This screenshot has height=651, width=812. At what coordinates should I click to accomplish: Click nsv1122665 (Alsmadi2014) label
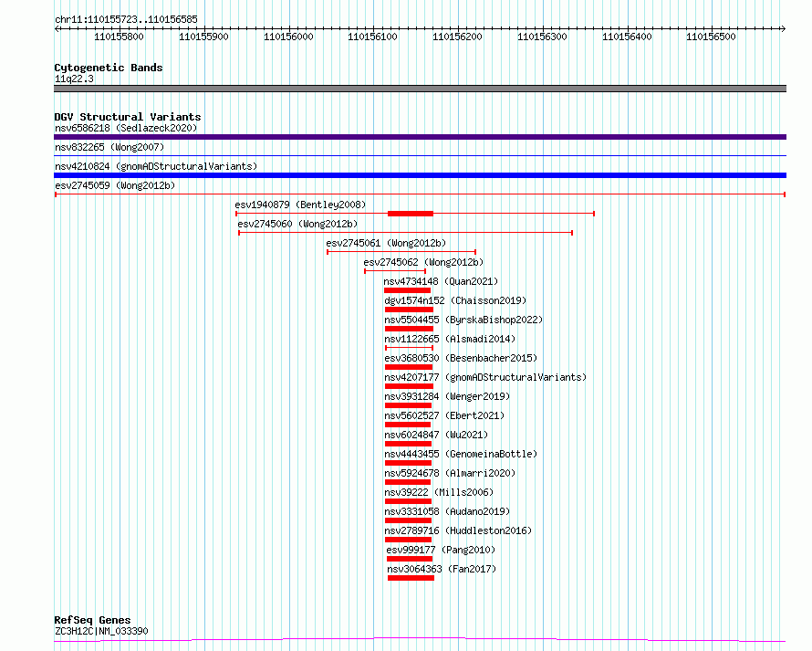click(450, 339)
